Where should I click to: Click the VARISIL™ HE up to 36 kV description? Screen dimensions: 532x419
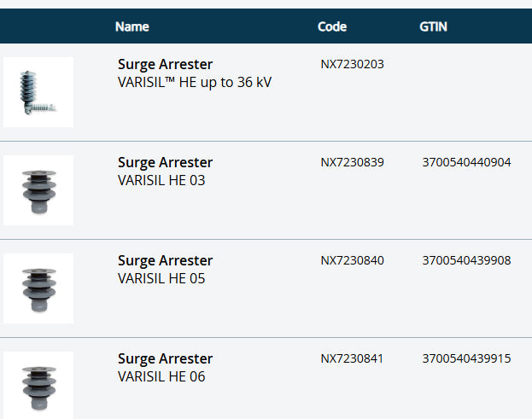click(x=195, y=83)
